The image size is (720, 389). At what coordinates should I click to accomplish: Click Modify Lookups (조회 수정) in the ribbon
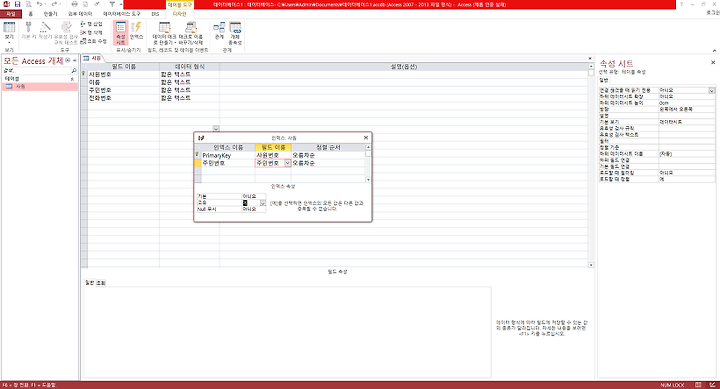pyautogui.click(x=93, y=41)
